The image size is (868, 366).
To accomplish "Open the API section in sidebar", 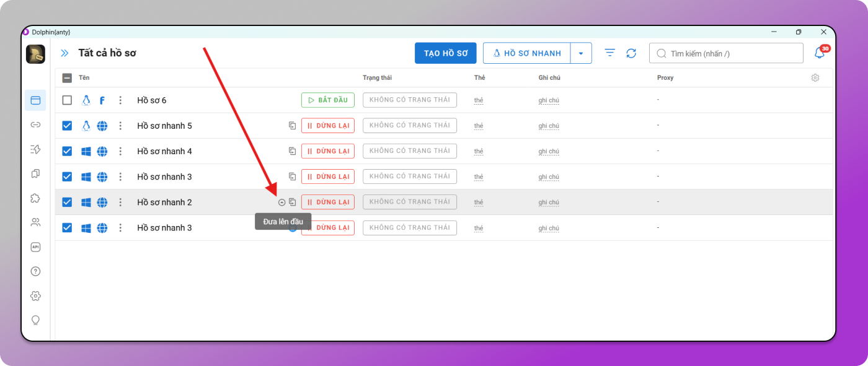I will pos(35,247).
